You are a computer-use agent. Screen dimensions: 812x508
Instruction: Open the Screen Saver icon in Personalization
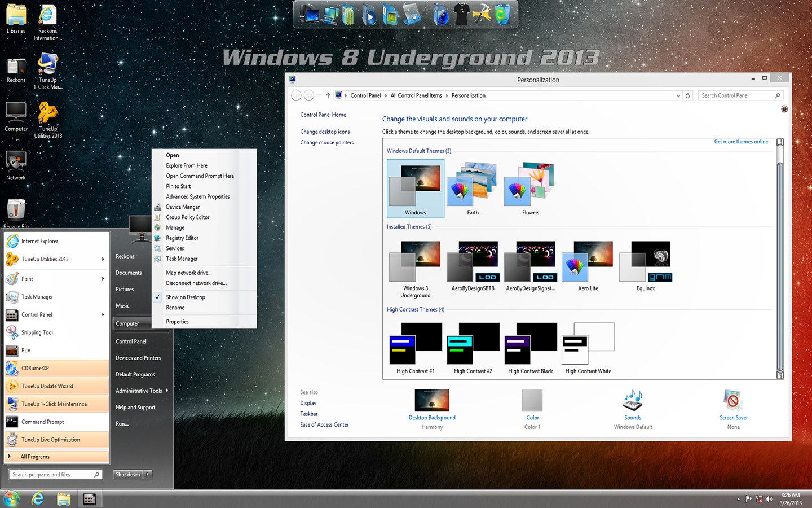[x=733, y=400]
